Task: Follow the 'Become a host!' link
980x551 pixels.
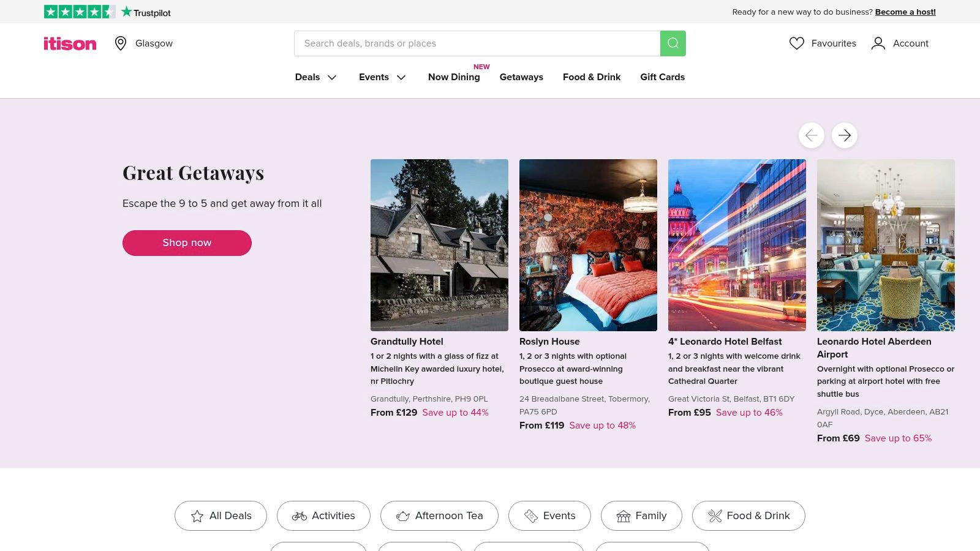Action: [x=905, y=12]
